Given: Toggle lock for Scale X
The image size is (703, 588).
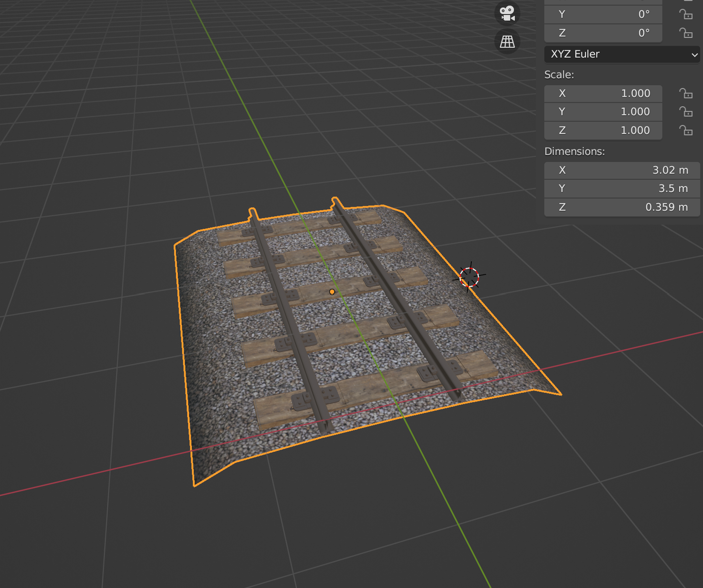Looking at the screenshot, I should [686, 93].
